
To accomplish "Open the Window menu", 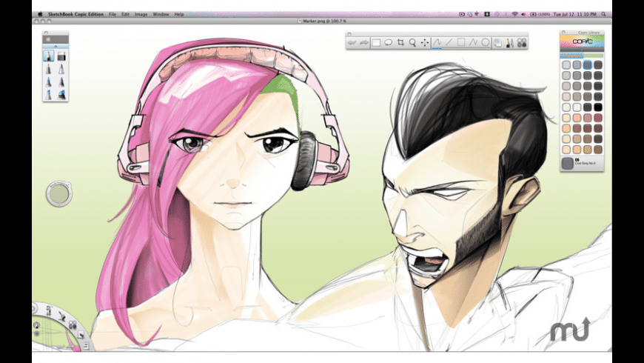I will [161, 14].
